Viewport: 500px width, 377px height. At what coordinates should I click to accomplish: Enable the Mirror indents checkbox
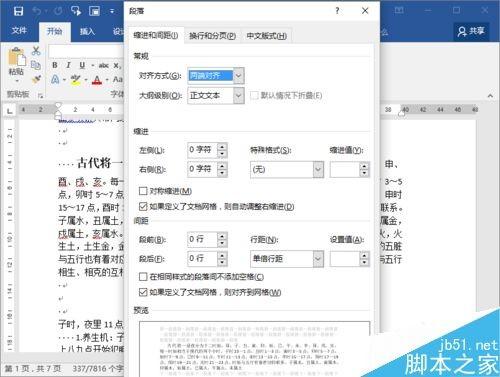tap(143, 191)
